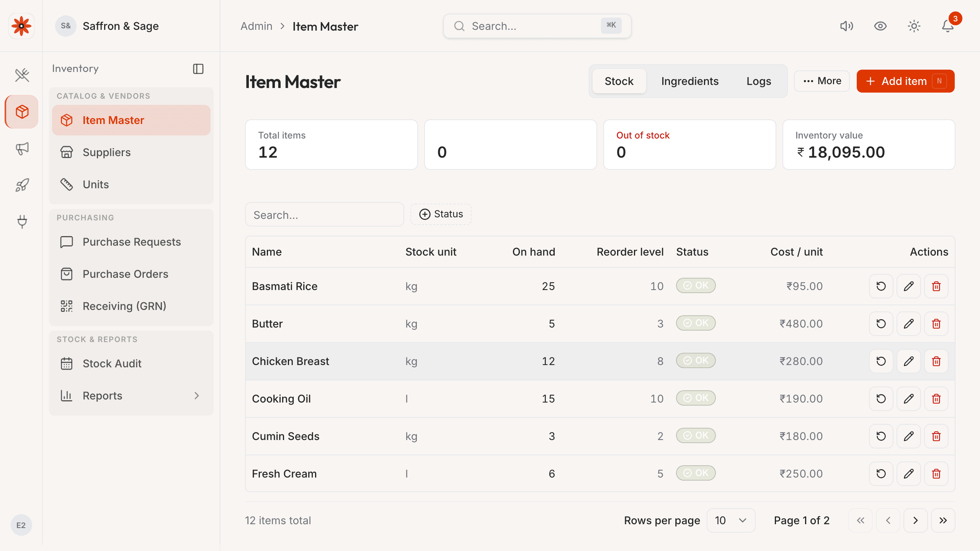Open the restaurant utensils rail icon
This screenshot has height=551, width=980.
tap(22, 75)
